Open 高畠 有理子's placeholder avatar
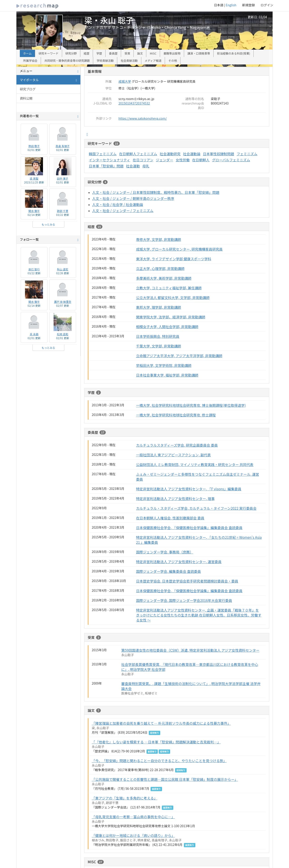The width and height of the screenshot is (289, 868). point(63,134)
